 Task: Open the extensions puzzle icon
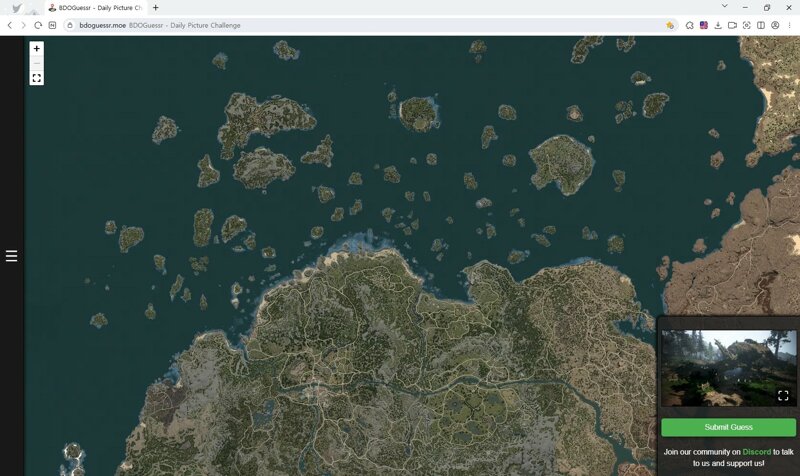(x=689, y=25)
